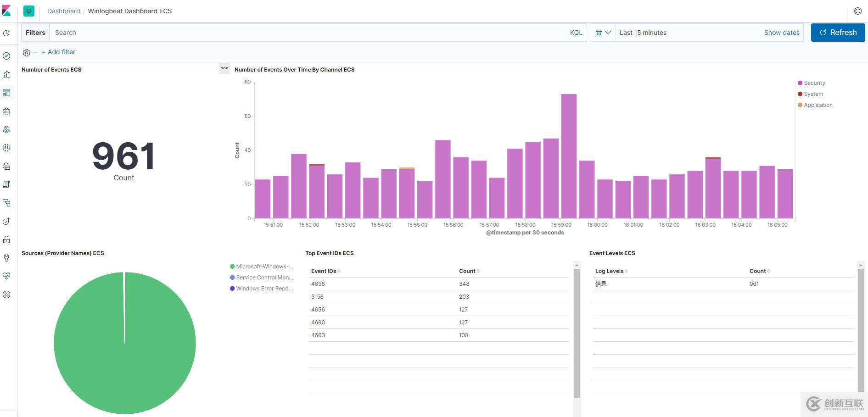The image size is (868, 417).
Task: Click count value 100
Action: pyautogui.click(x=464, y=335)
